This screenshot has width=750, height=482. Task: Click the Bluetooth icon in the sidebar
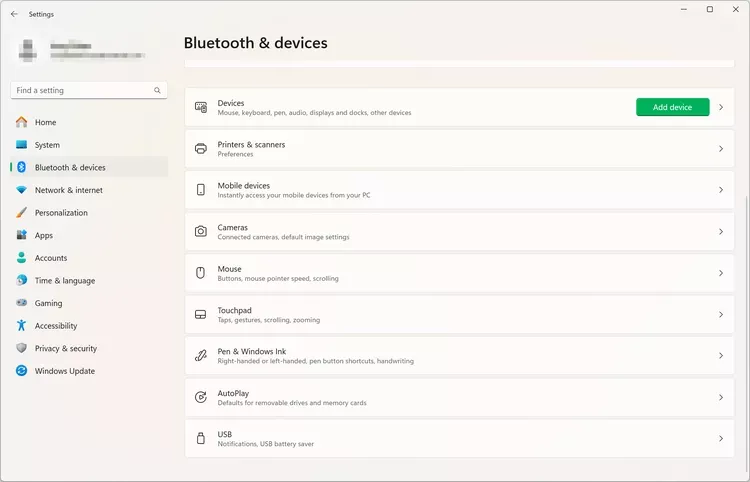coord(21,168)
